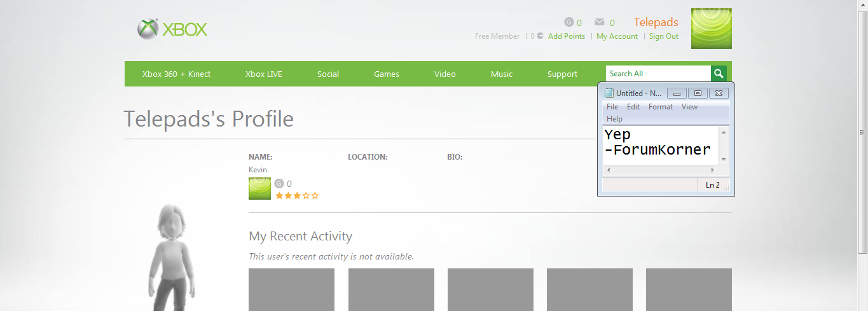The height and width of the screenshot is (311, 868).
Task: Open the Xbox LIVE menu
Action: tap(264, 74)
